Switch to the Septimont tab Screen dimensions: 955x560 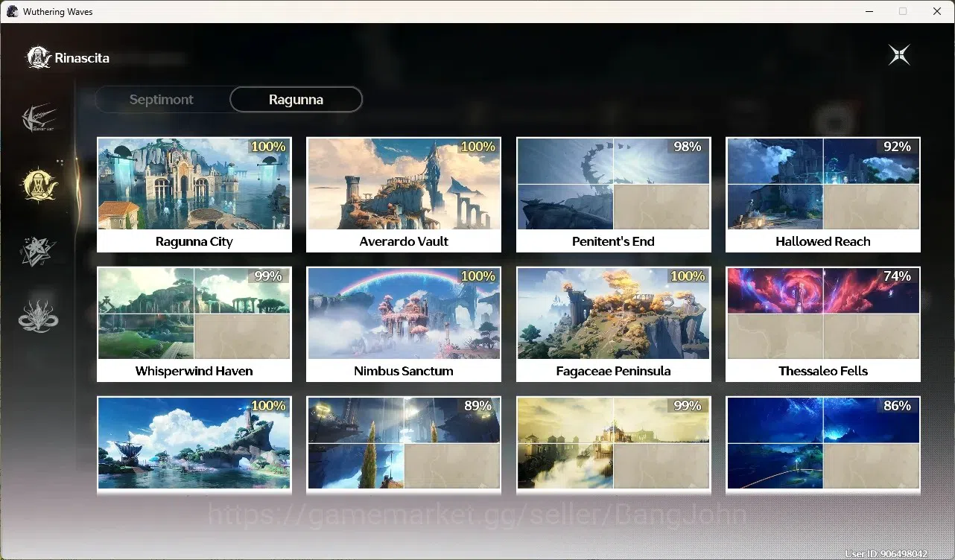(x=162, y=100)
